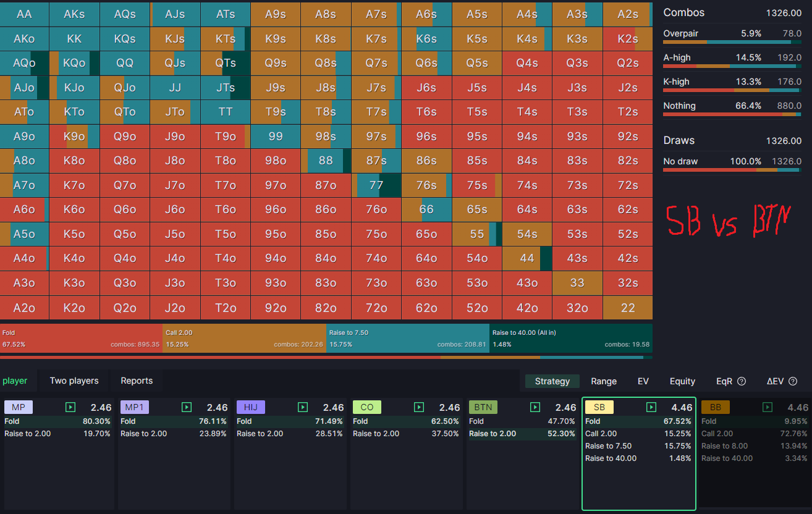Click the KK hand cell
Image resolution: width=812 pixels, height=514 pixels.
click(x=74, y=39)
